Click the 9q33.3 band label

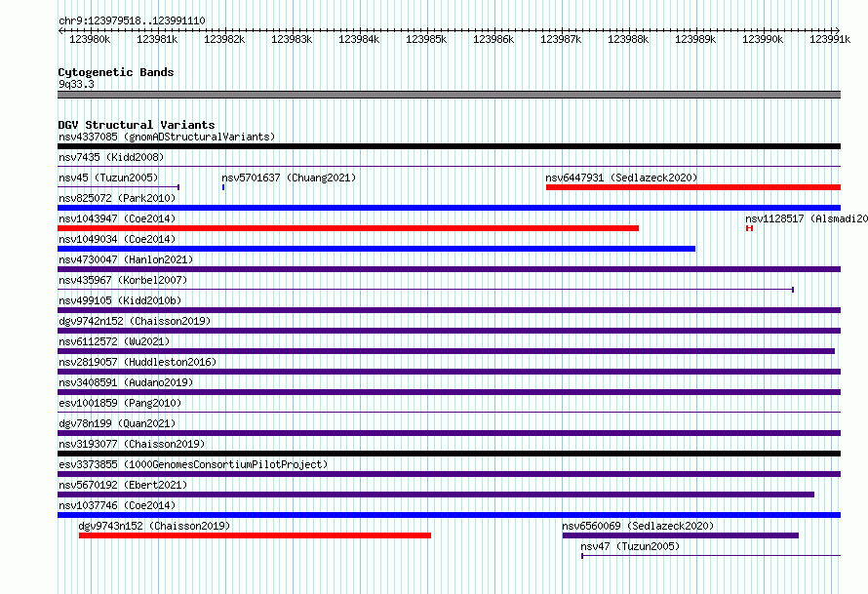click(76, 84)
